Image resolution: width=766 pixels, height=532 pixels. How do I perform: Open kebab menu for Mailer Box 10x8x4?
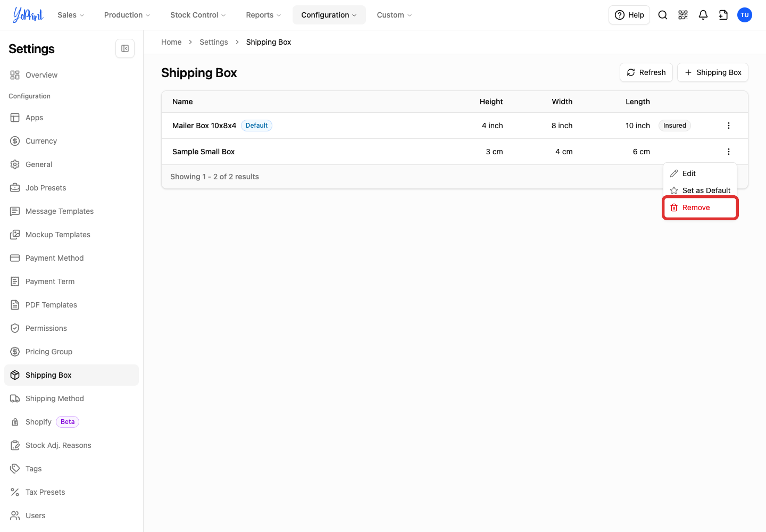(729, 126)
